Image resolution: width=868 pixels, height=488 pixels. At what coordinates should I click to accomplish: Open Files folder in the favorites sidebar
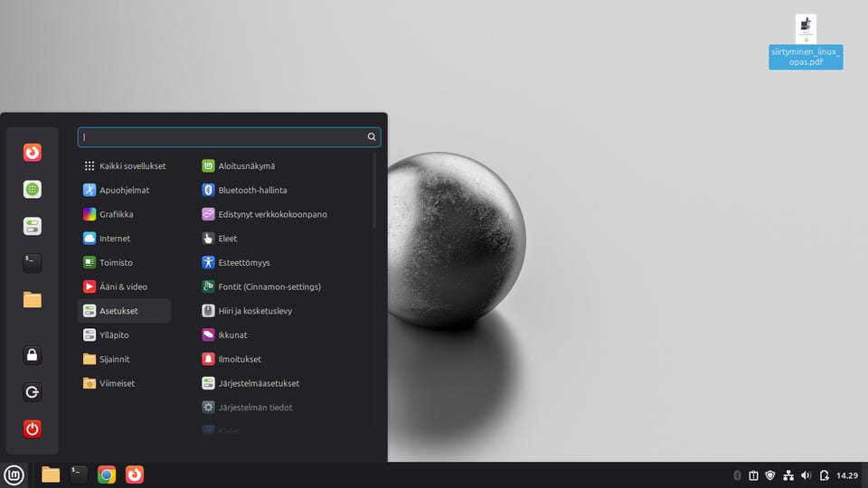coord(33,300)
